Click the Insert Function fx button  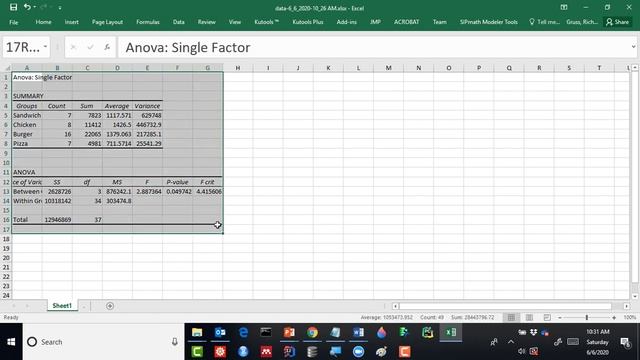(107, 47)
